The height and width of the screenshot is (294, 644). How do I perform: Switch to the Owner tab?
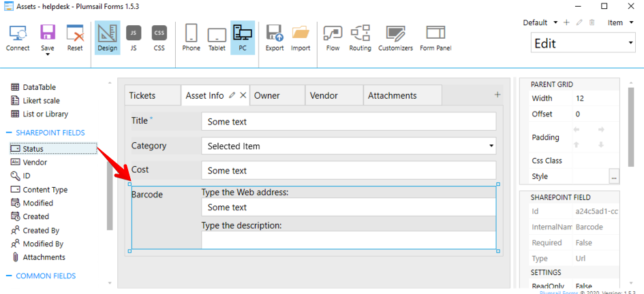click(x=277, y=95)
